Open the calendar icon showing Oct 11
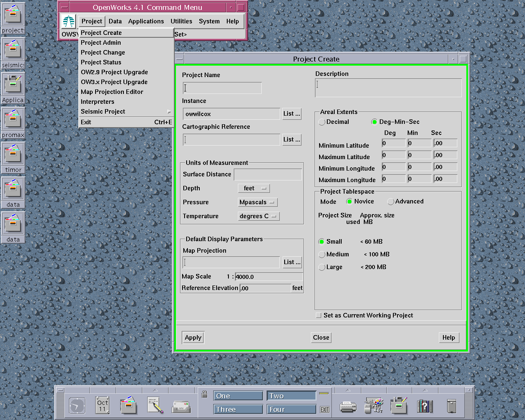This screenshot has width=525, height=420. click(x=103, y=405)
